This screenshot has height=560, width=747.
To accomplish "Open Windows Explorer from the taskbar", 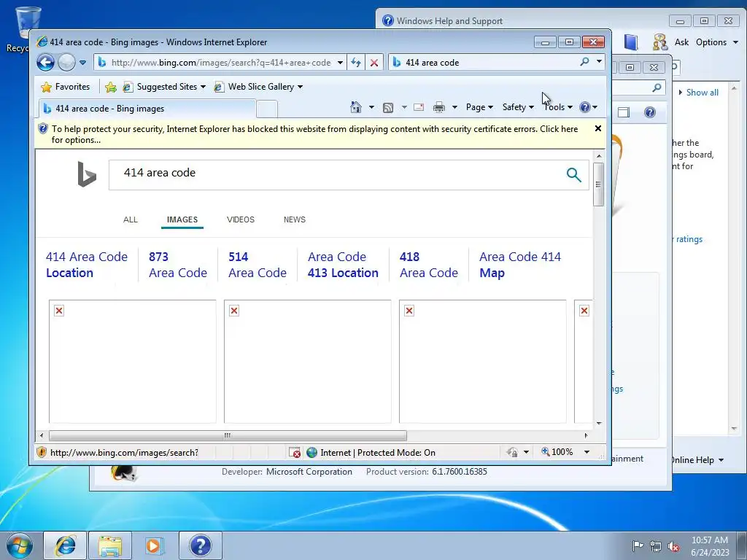I will coord(110,545).
